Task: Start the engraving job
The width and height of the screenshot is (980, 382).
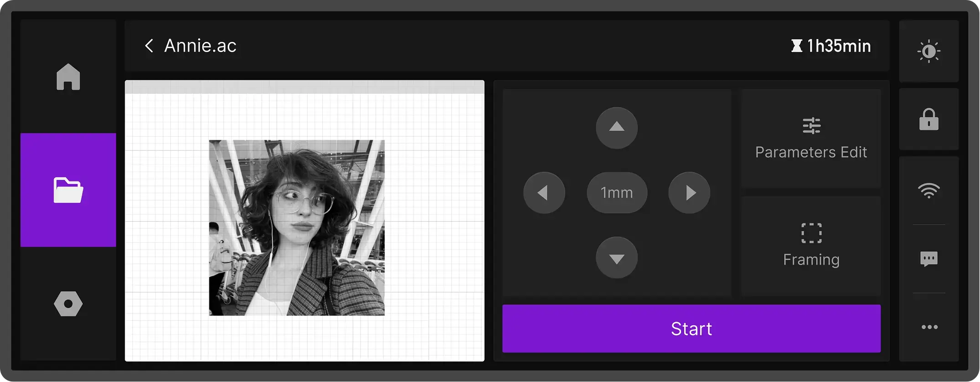Action: point(692,329)
